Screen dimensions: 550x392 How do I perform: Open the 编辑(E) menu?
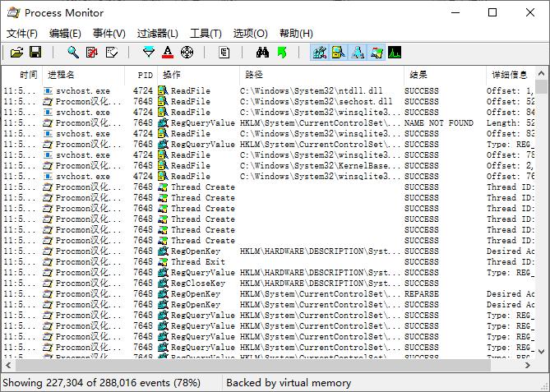coord(65,34)
